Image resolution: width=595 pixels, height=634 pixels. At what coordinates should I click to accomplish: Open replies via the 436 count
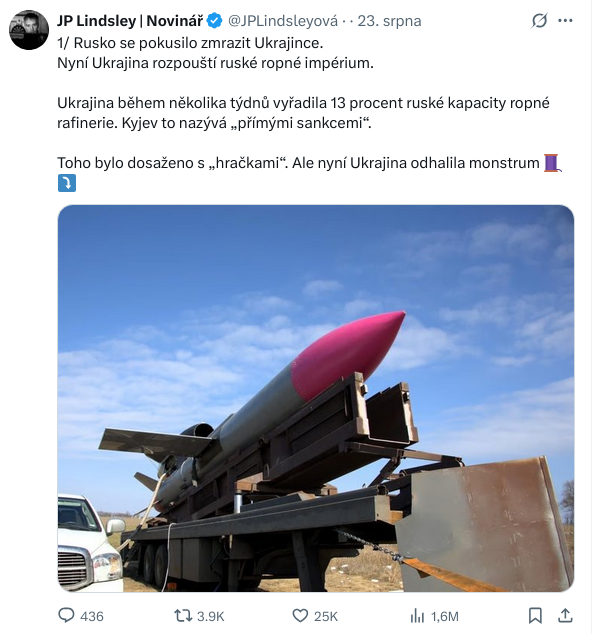tap(92, 616)
